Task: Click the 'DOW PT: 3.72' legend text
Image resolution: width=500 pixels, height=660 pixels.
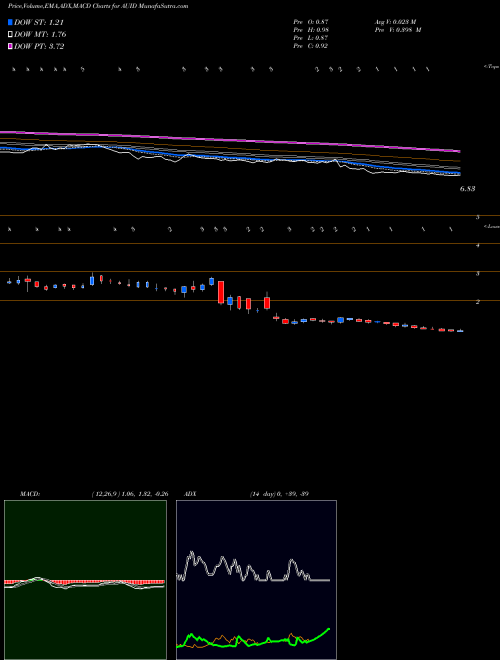Action: click(x=39, y=47)
